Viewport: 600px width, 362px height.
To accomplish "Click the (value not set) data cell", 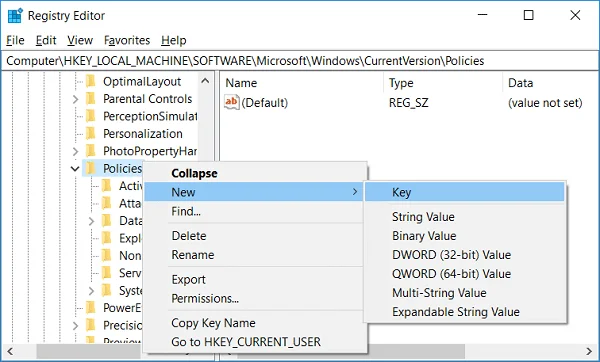I will (545, 103).
